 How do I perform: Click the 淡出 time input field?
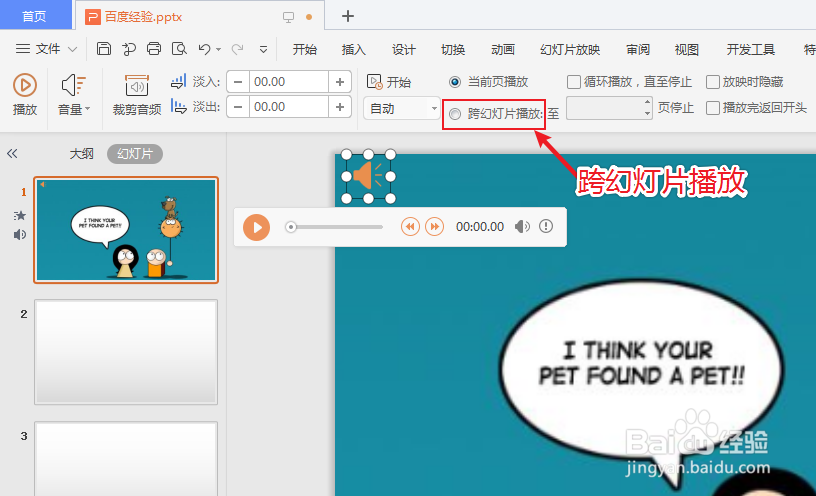[289, 107]
